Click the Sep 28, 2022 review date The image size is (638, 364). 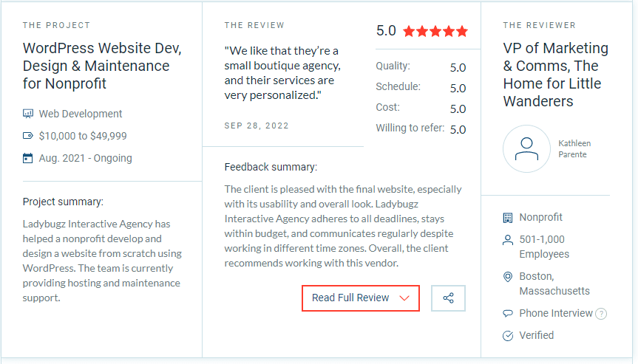point(257,126)
